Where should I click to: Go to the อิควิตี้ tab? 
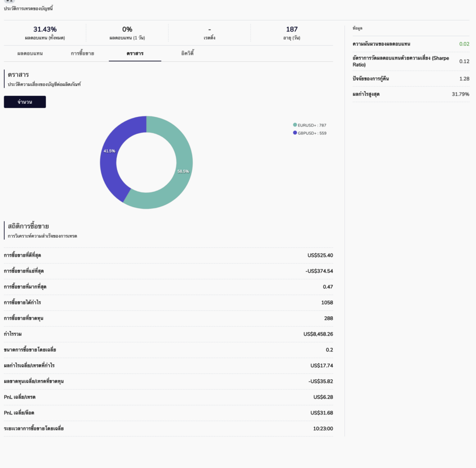187,53
